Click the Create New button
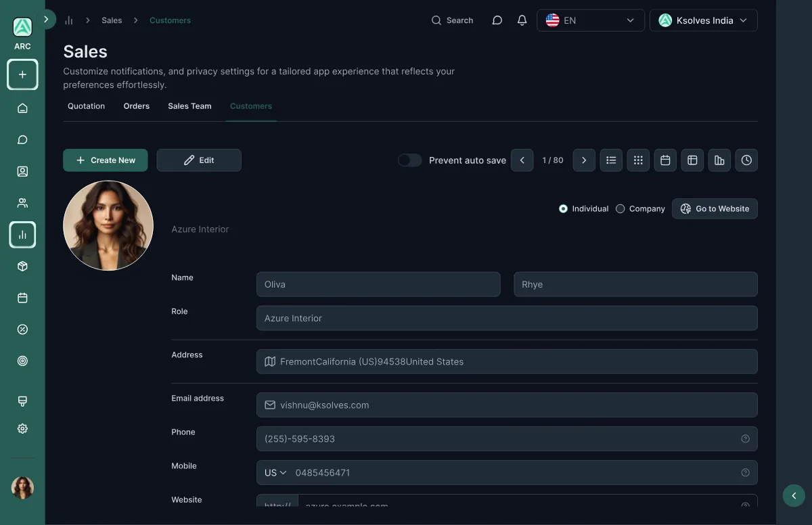Image resolution: width=812 pixels, height=525 pixels. tap(106, 160)
